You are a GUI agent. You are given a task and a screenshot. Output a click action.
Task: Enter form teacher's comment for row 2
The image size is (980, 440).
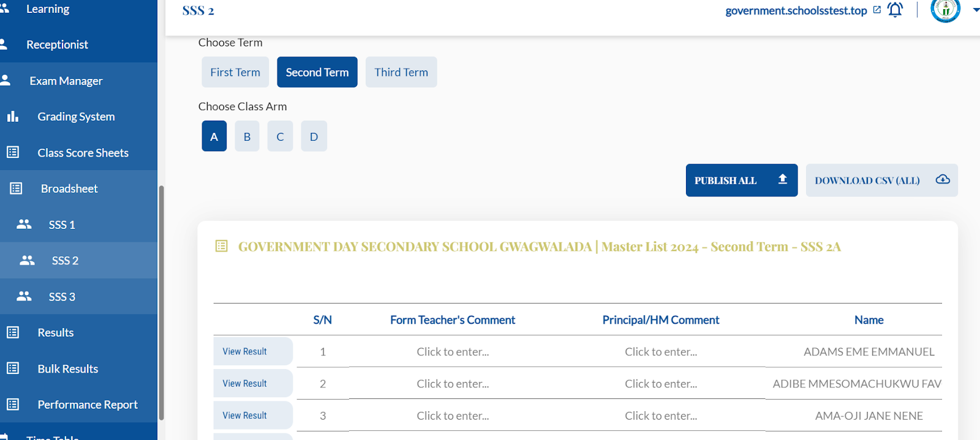(453, 384)
